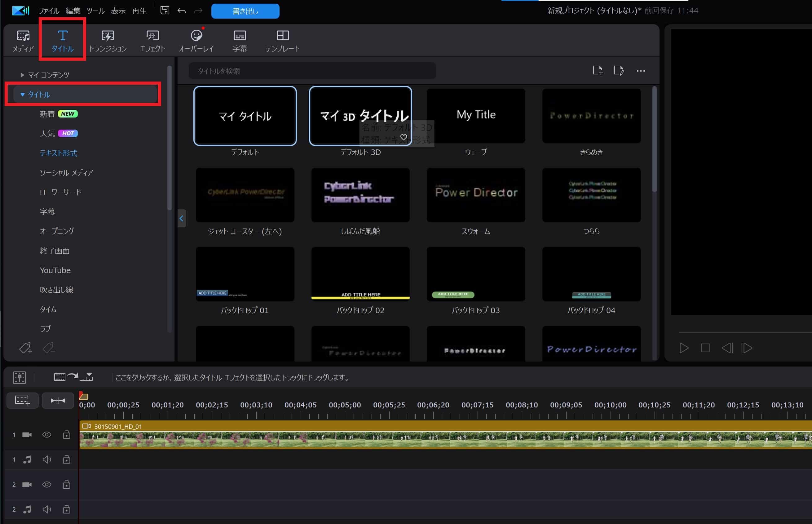
Task: Select the ソーシャル メディア category
Action: (x=66, y=172)
